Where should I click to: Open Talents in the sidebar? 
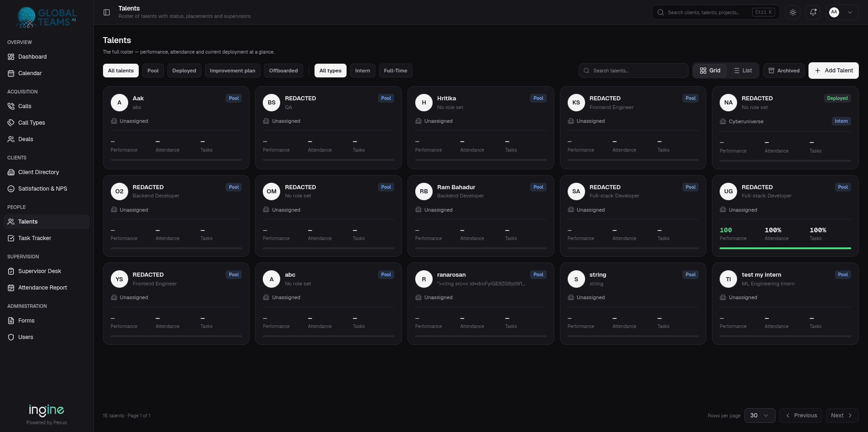[x=47, y=222]
